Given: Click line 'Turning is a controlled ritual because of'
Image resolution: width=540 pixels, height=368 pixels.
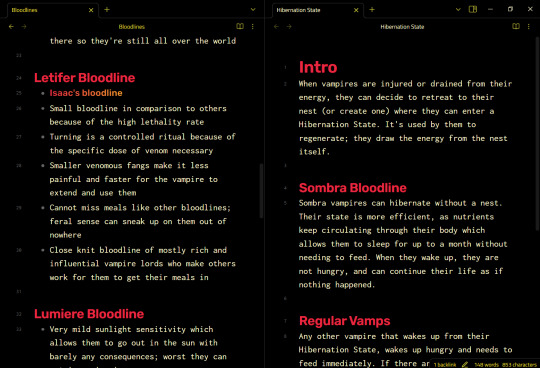Looking at the screenshot, I should (x=142, y=137).
